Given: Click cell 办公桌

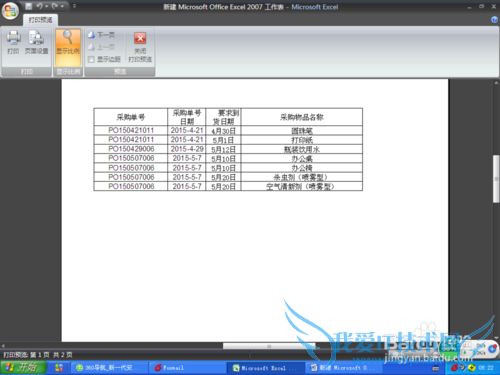Looking at the screenshot, I should 302,158.
